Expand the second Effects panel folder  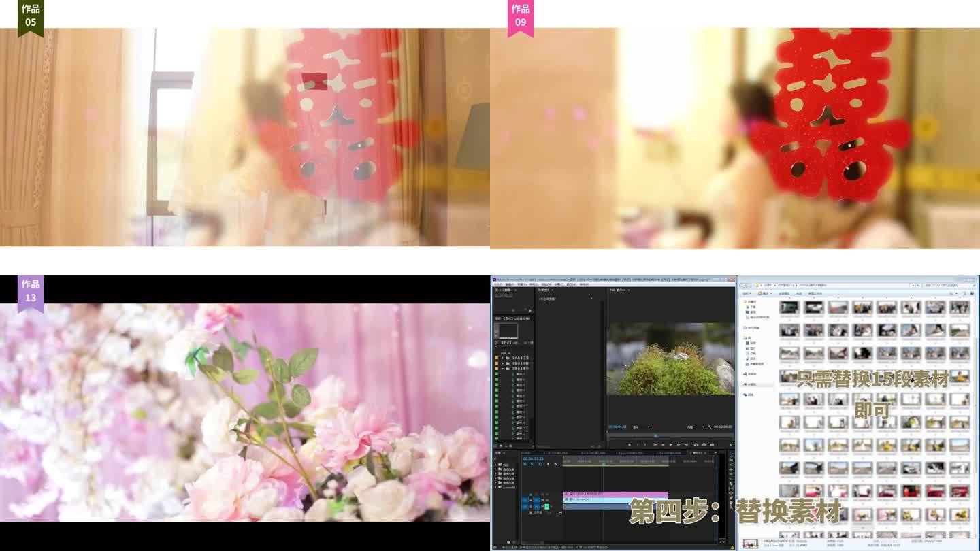point(495,469)
